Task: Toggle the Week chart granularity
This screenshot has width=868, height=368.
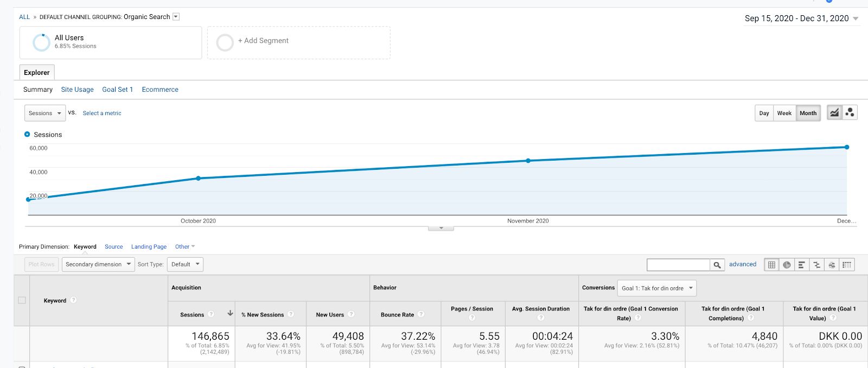Action: [x=784, y=113]
